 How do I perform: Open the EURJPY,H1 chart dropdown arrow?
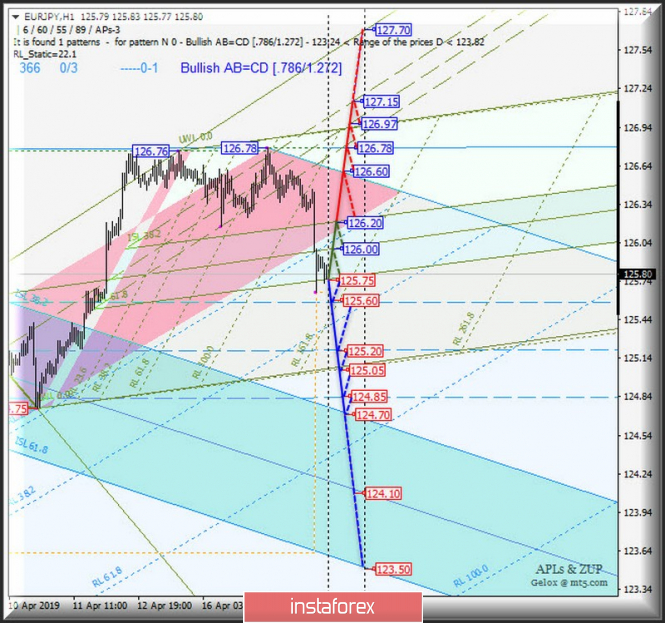point(16,17)
